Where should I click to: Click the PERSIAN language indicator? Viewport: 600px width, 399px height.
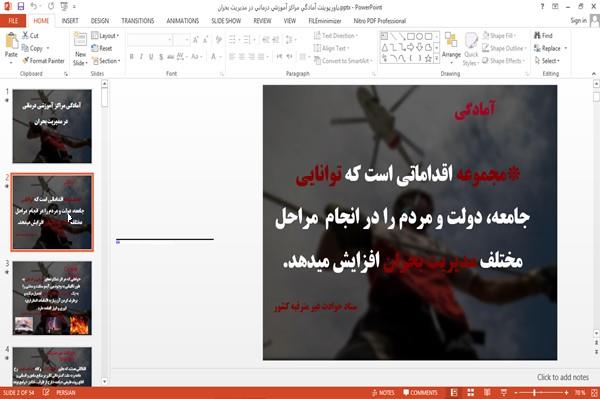pyautogui.click(x=66, y=392)
